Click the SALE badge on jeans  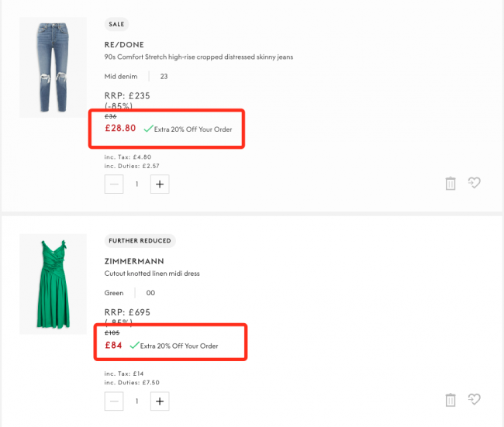point(116,24)
